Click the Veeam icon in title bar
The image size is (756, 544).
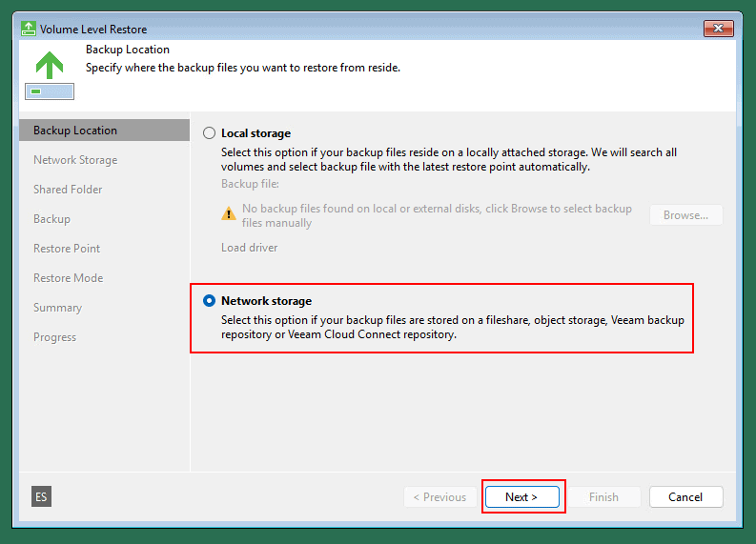pyautogui.click(x=28, y=29)
